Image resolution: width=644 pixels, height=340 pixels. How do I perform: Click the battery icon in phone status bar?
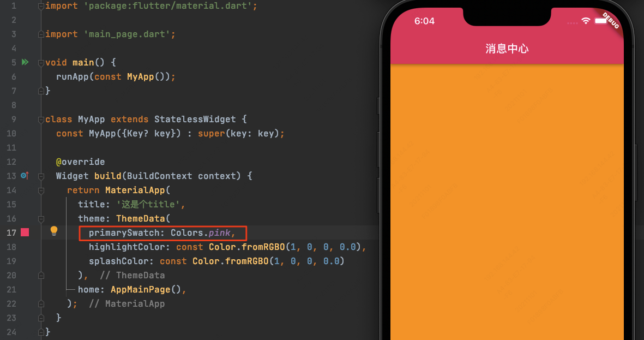coord(600,21)
